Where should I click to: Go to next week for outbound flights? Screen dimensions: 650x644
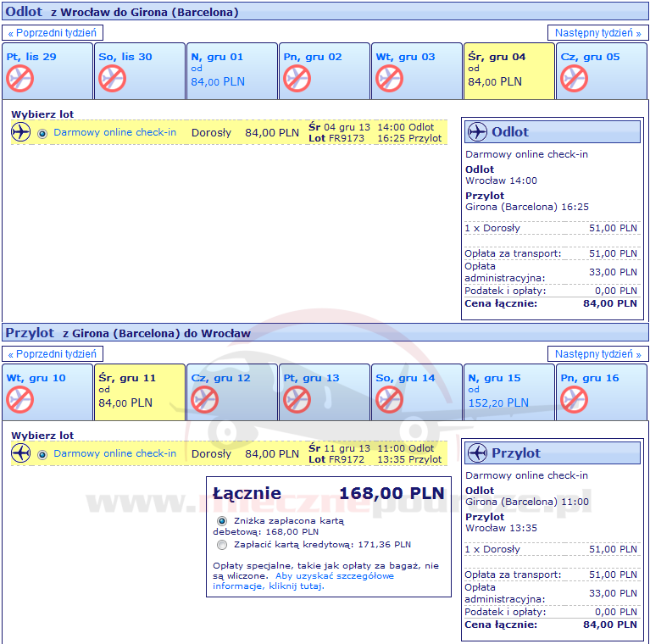point(597,33)
